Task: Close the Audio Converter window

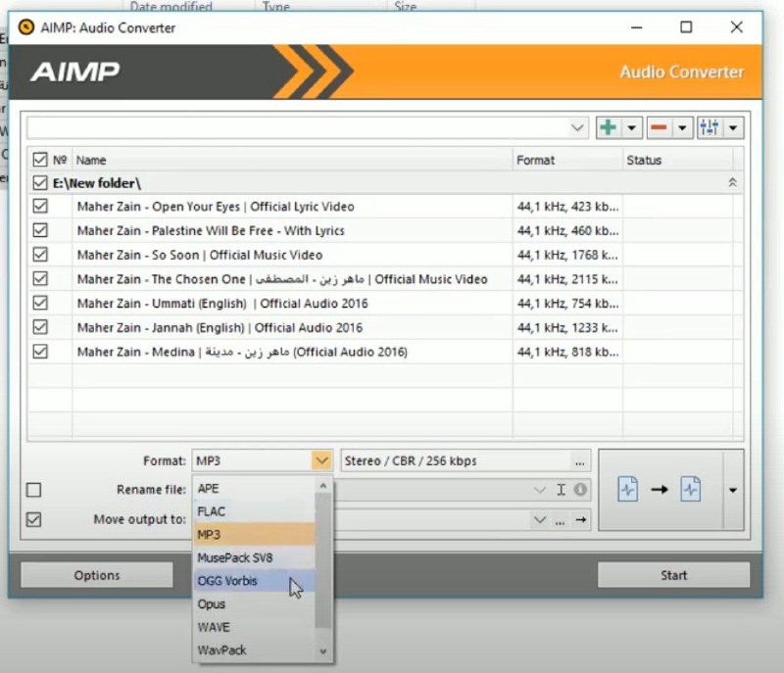Action: pyautogui.click(x=737, y=27)
